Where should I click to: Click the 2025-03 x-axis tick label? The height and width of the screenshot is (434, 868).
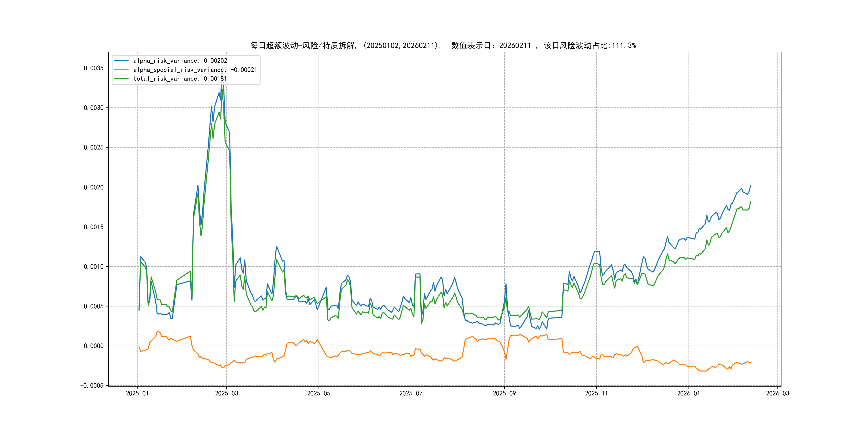226,393
